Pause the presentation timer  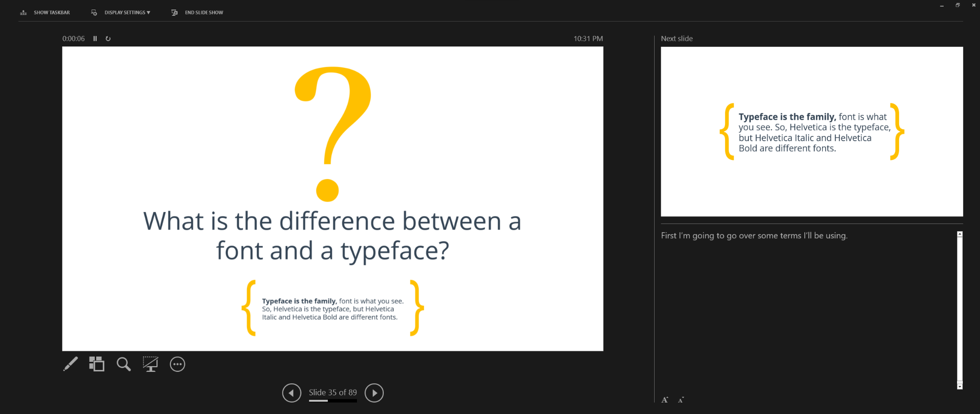click(95, 39)
